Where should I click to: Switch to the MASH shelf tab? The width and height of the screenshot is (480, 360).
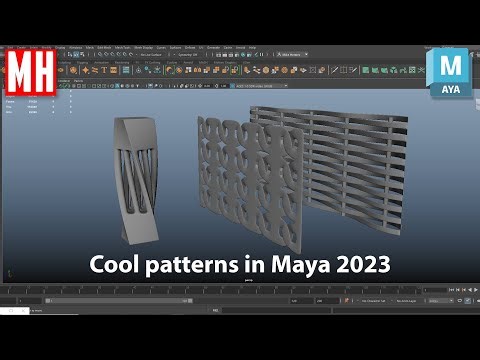tap(203, 62)
